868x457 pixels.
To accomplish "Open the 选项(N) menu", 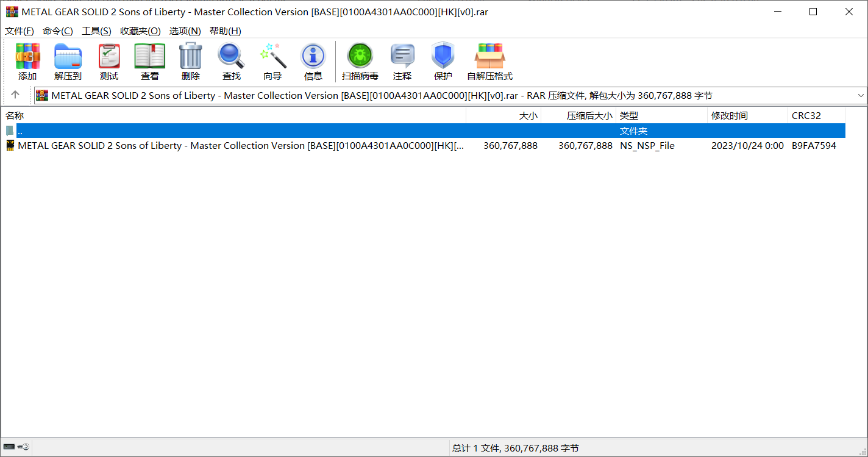I will pos(185,31).
